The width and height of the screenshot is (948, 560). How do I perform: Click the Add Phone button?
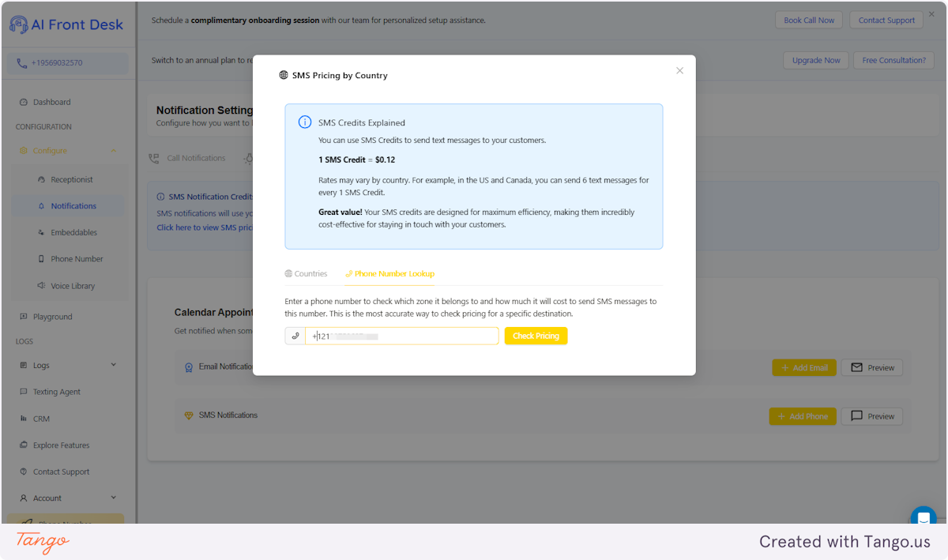(x=803, y=416)
